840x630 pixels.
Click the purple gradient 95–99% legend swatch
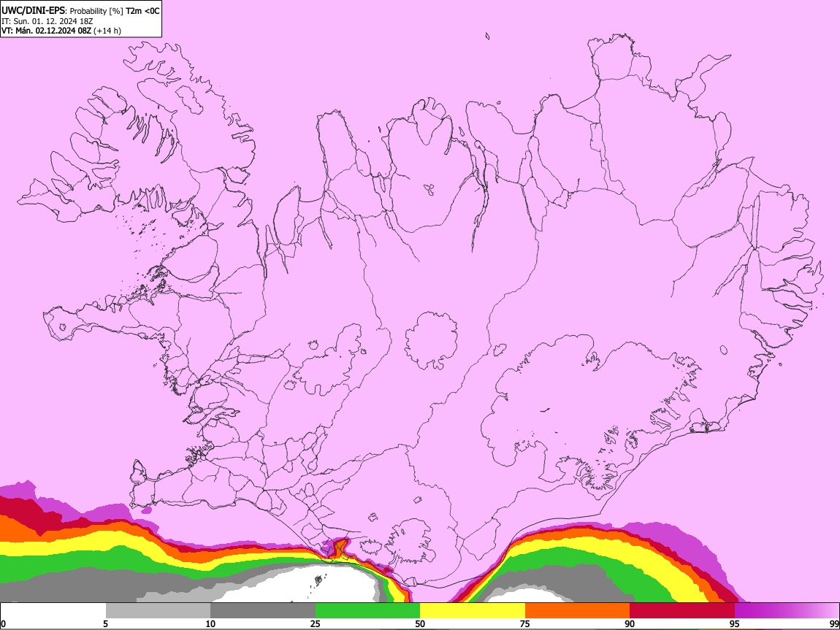[x=787, y=611]
